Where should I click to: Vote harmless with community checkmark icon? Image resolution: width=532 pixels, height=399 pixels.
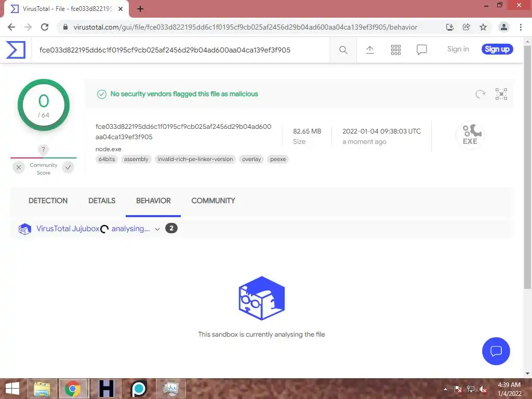(x=68, y=167)
